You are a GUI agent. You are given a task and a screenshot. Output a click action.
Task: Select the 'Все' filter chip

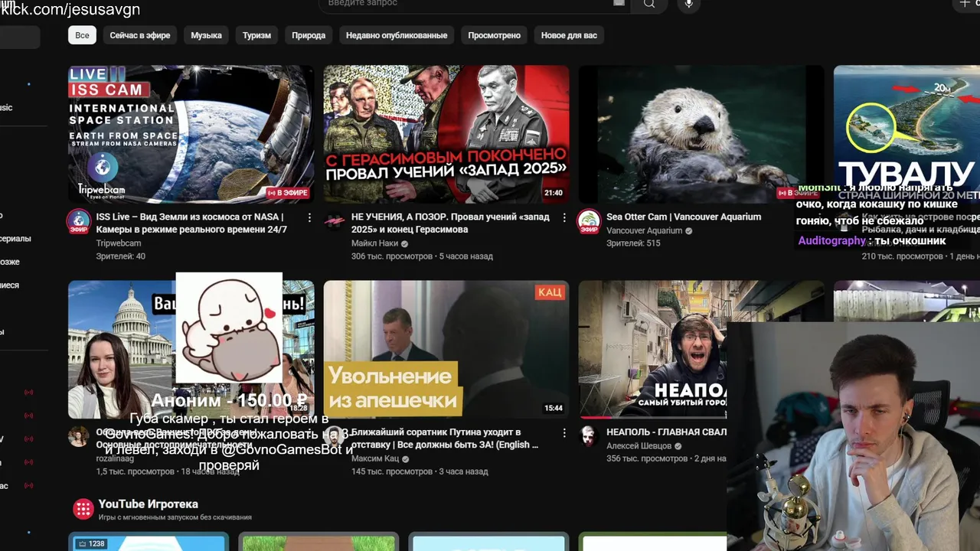point(82,35)
